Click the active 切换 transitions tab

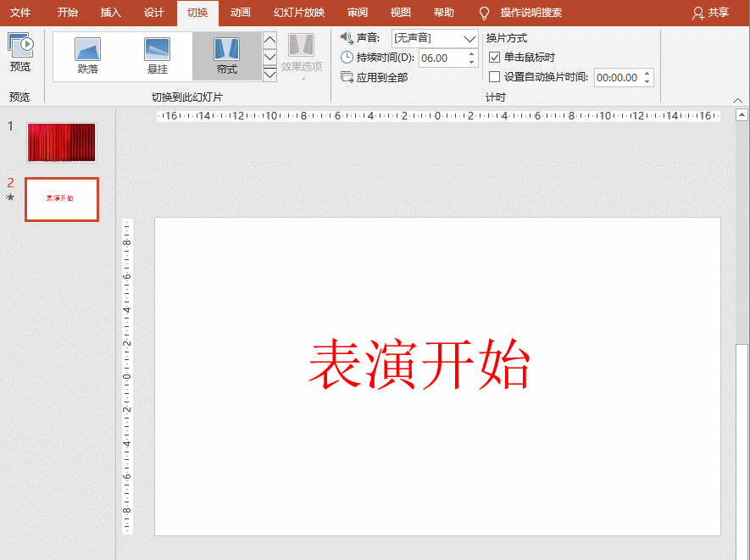[197, 13]
